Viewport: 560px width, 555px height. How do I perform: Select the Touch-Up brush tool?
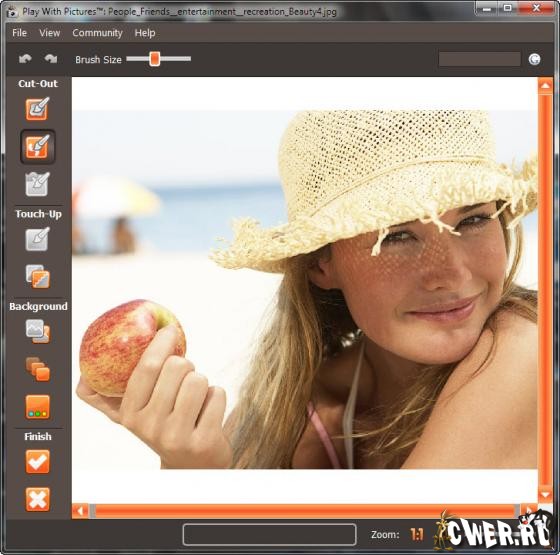click(37, 239)
